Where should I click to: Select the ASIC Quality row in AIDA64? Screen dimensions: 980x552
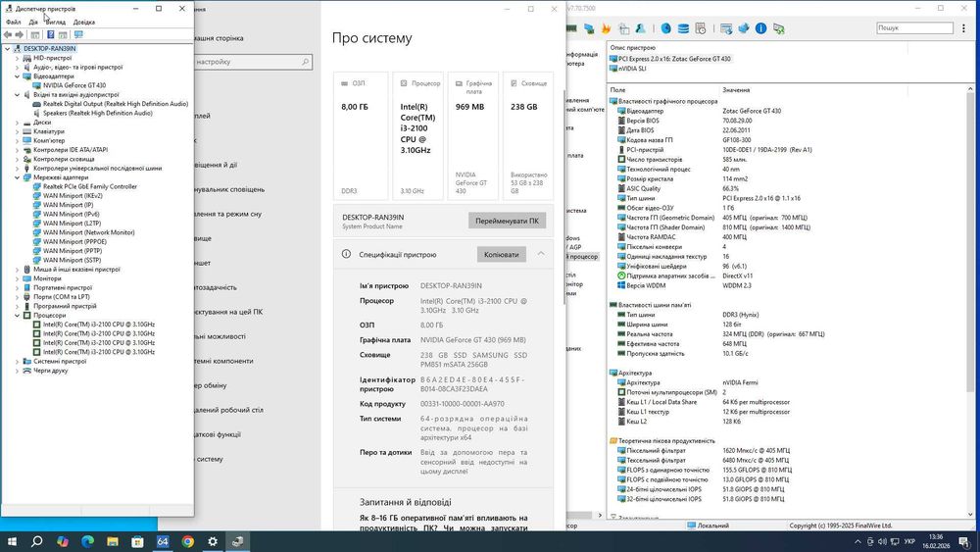643,188
